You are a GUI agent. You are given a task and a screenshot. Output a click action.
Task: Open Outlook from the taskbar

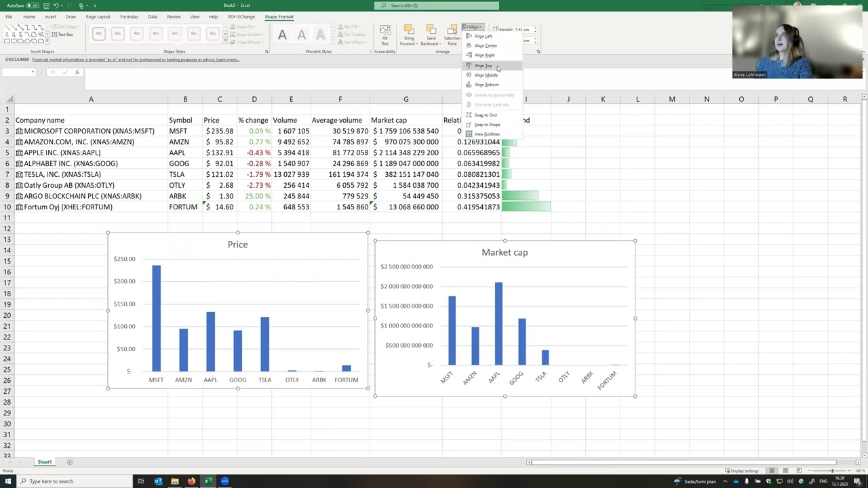tap(158, 481)
